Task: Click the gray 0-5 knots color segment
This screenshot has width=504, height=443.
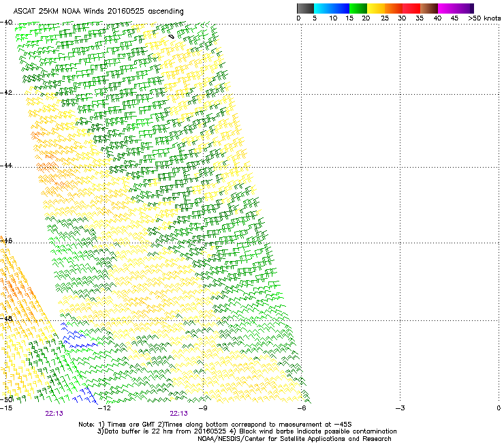Action: click(x=305, y=8)
